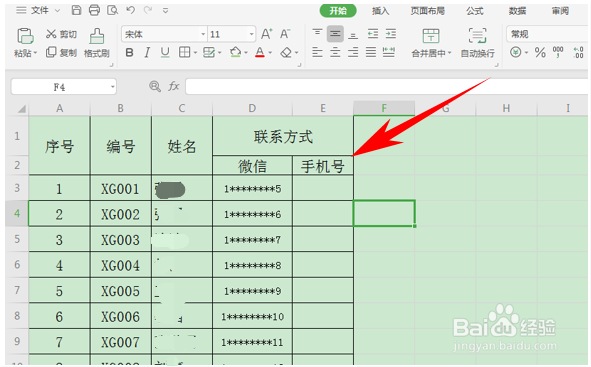Open the 宋体 font name dropdown

point(203,34)
